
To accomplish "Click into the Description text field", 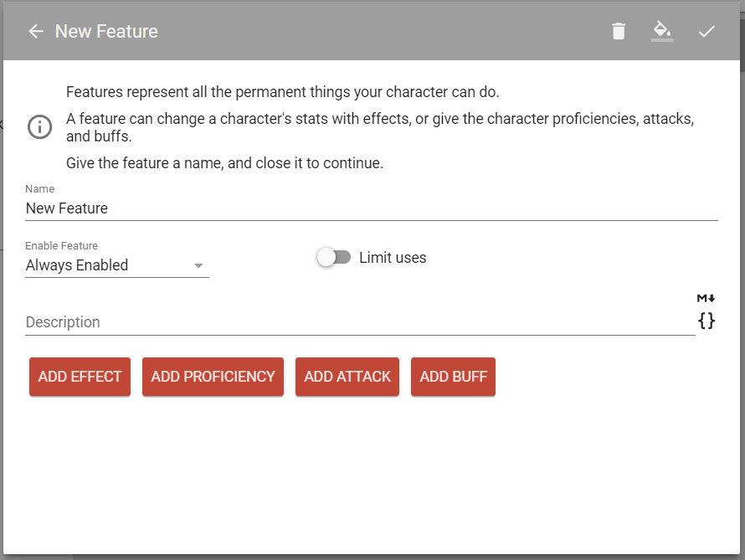I will coord(360,322).
